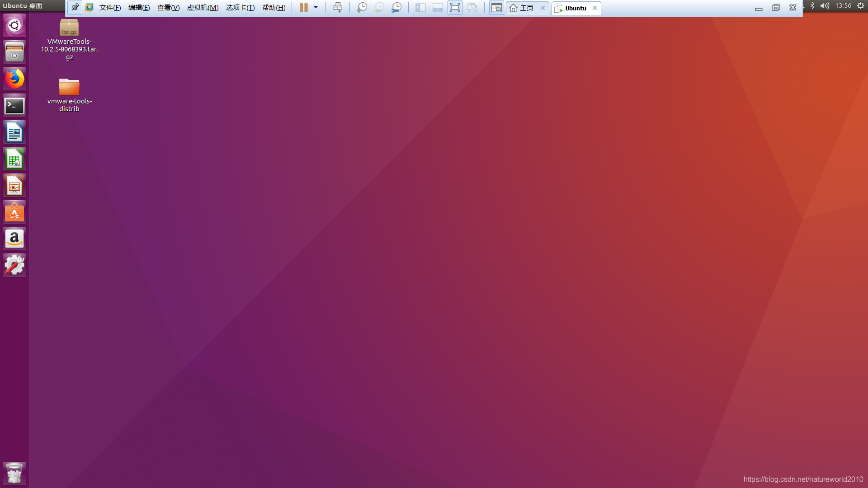
Task: Close the Ubuntu tab
Action: pyautogui.click(x=594, y=8)
